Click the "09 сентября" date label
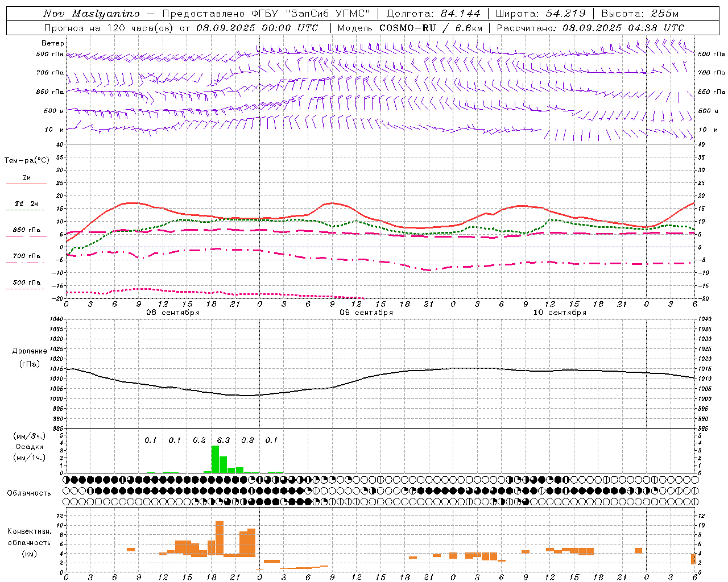728x582 pixels. click(x=366, y=313)
